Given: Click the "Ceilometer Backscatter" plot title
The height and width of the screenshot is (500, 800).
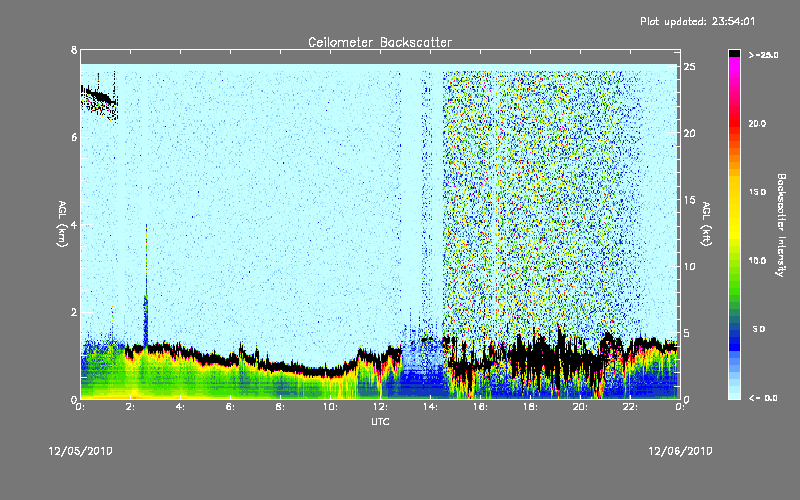Looking at the screenshot, I should click(x=380, y=42).
